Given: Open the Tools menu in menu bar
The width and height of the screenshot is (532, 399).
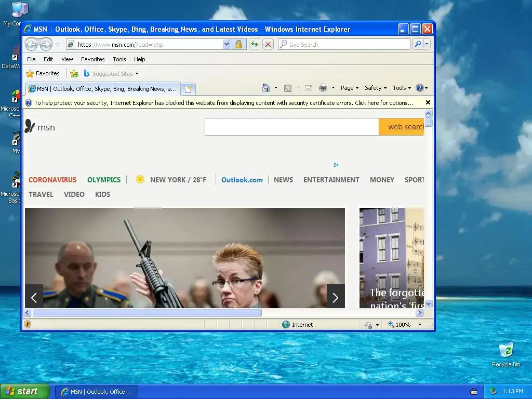Looking at the screenshot, I should 119,59.
